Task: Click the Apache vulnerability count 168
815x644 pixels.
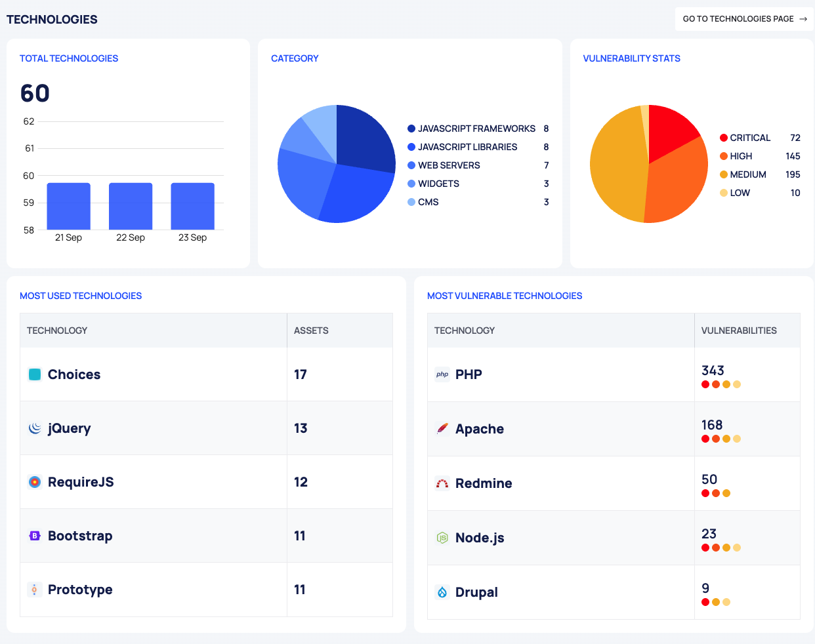Action: click(x=712, y=425)
